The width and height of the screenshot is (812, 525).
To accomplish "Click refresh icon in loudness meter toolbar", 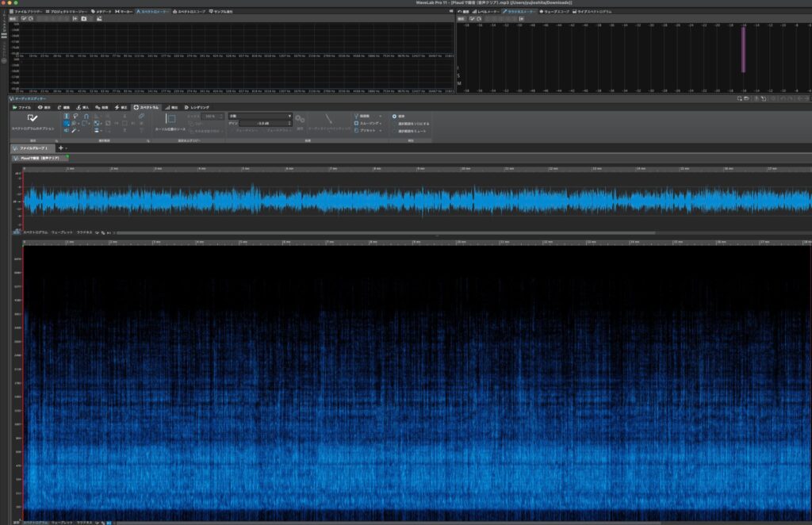I will tap(479, 19).
